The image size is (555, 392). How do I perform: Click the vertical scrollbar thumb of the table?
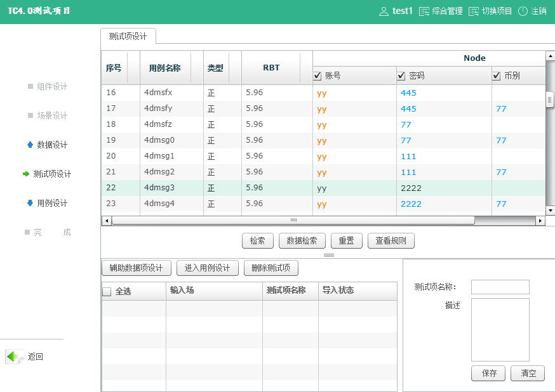point(550,100)
